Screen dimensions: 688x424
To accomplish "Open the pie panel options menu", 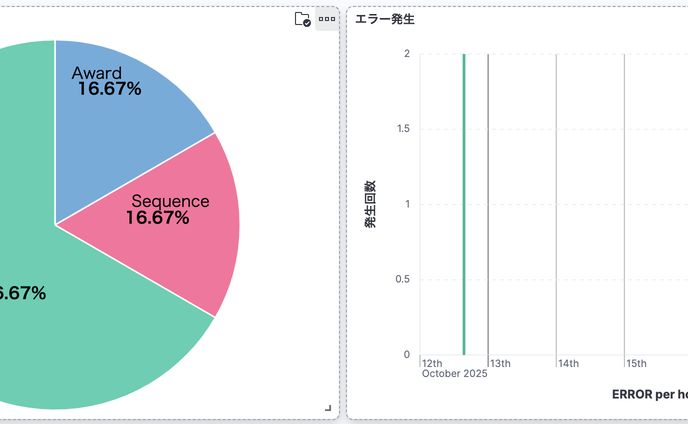I will 326,19.
